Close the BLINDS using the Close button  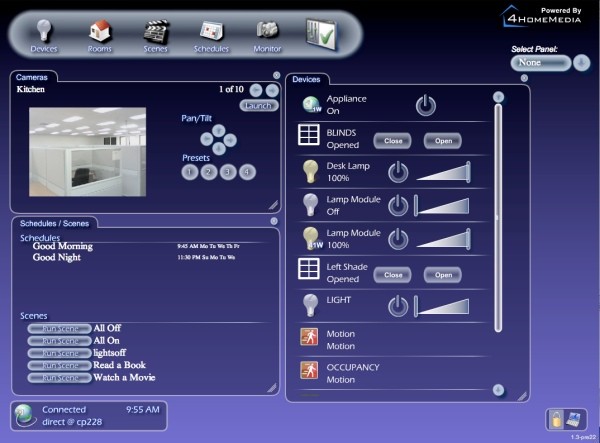pos(393,141)
